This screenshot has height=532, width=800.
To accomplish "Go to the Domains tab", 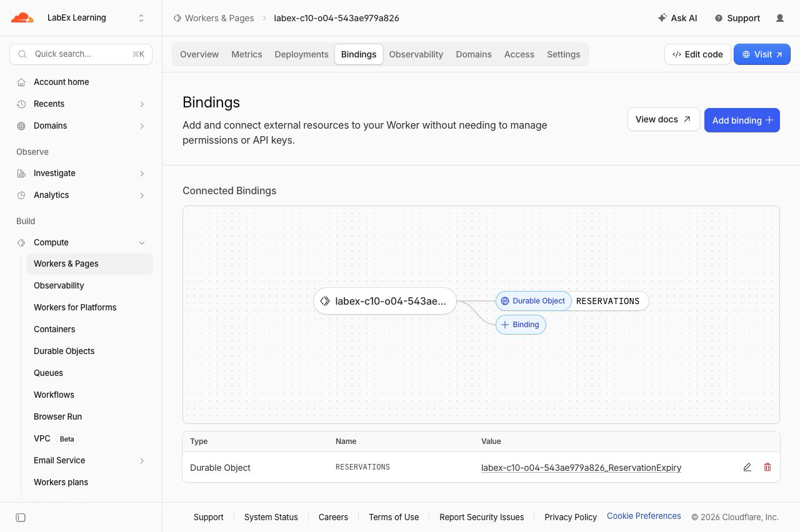I will pos(474,54).
